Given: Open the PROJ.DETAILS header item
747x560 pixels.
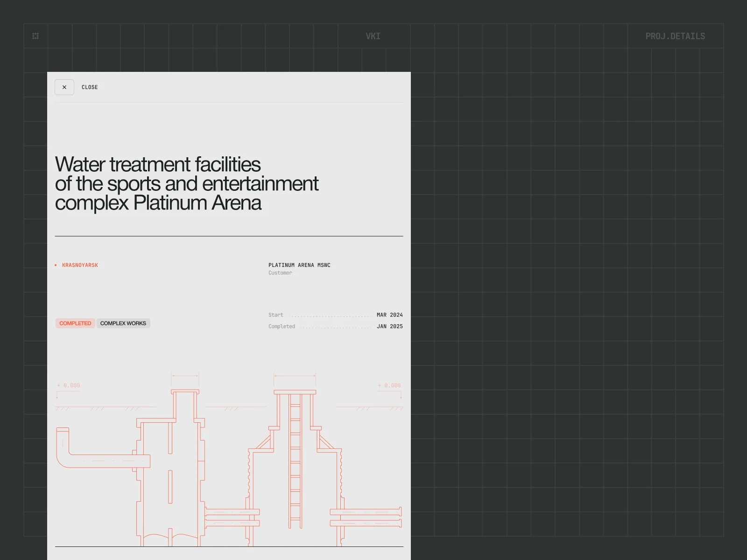Looking at the screenshot, I should 675,36.
